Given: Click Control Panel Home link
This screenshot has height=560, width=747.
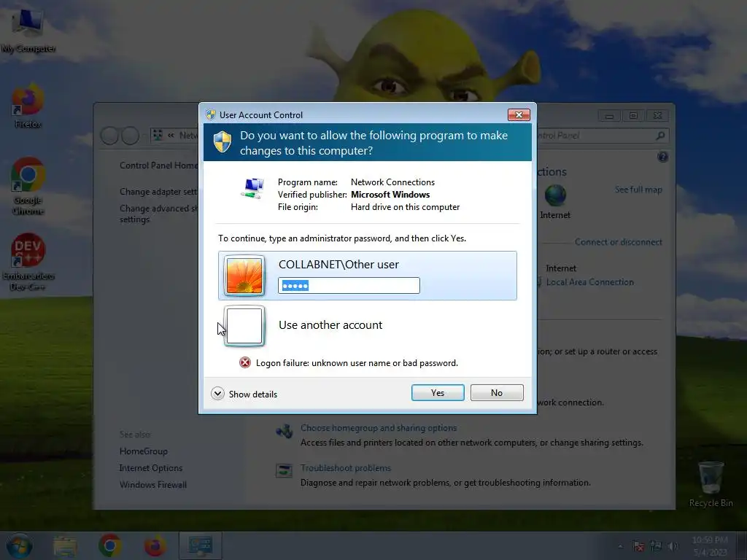Looking at the screenshot, I should 158,166.
